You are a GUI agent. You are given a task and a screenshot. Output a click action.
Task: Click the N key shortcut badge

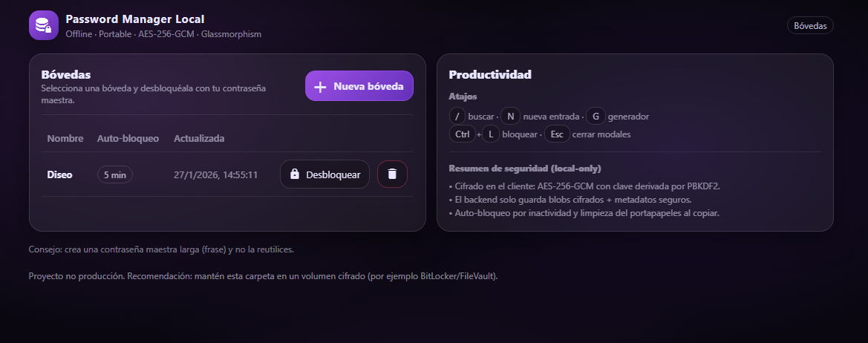click(510, 117)
